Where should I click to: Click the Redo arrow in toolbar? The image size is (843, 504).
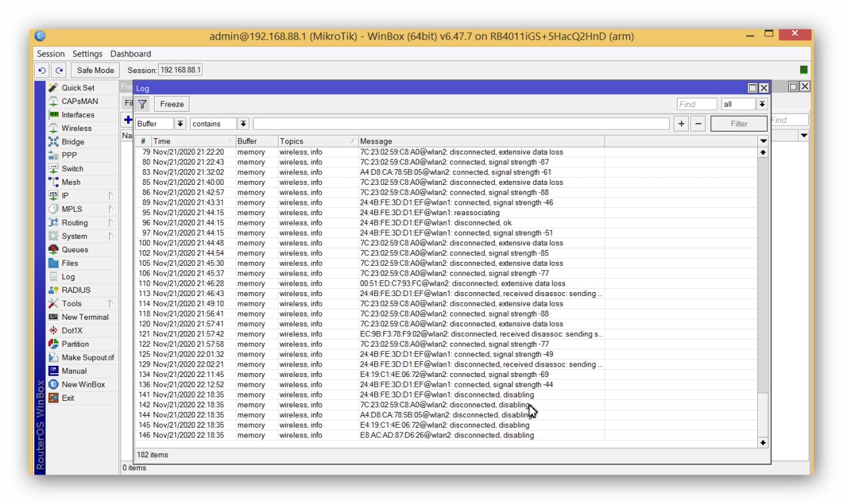tap(59, 70)
